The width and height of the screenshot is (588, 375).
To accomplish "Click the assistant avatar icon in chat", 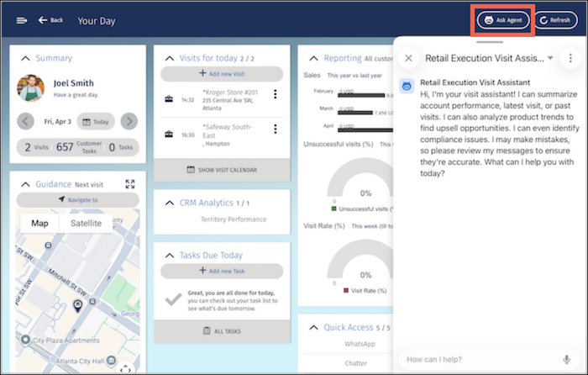I will pyautogui.click(x=407, y=87).
